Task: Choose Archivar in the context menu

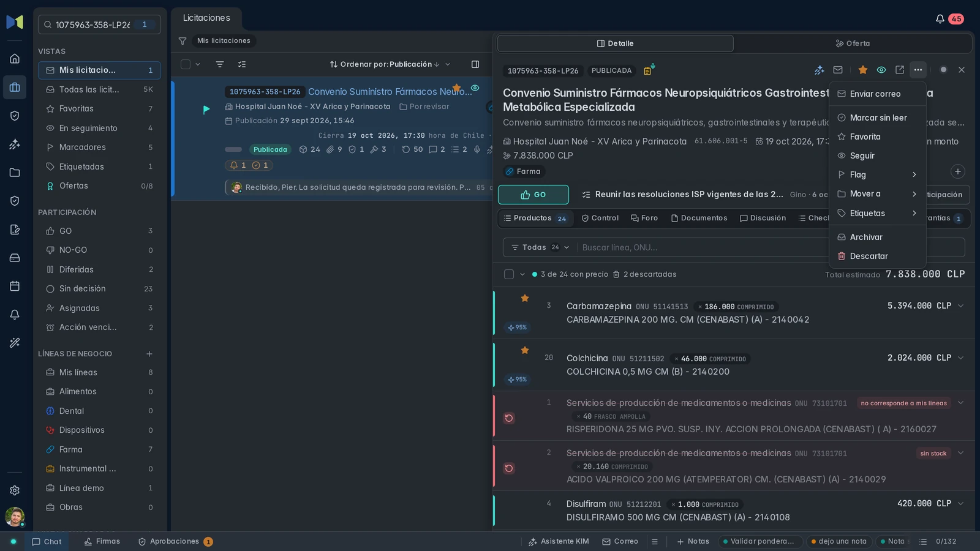Action: coord(877,237)
